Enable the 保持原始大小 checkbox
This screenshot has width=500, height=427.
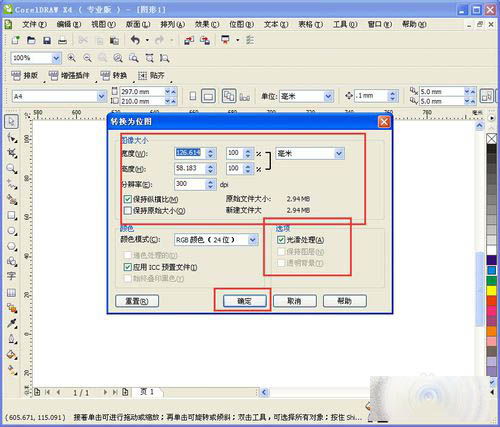pyautogui.click(x=127, y=211)
